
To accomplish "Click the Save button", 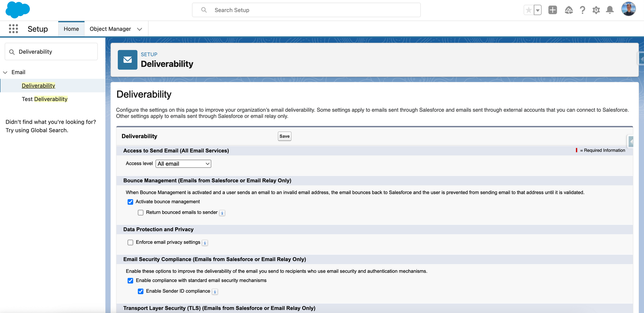I will [x=284, y=136].
